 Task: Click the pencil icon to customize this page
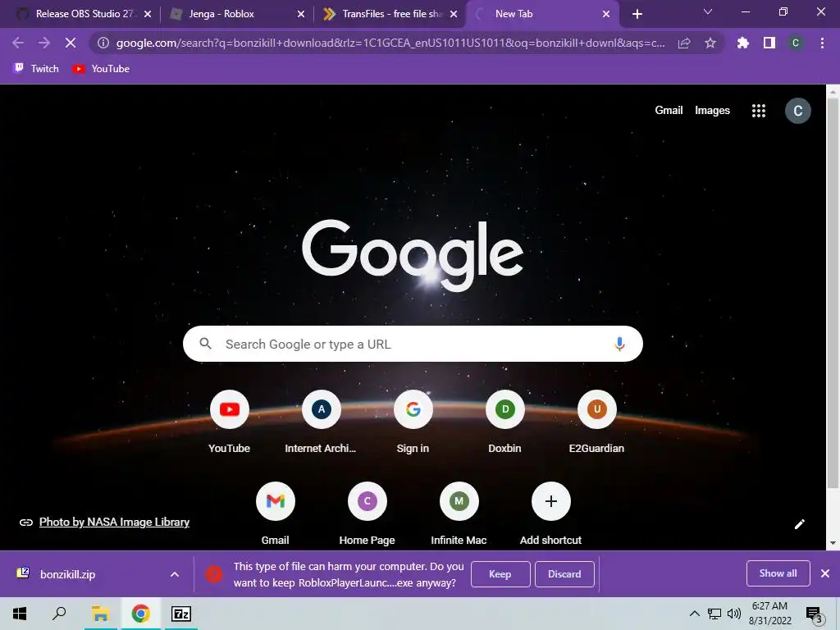point(799,524)
